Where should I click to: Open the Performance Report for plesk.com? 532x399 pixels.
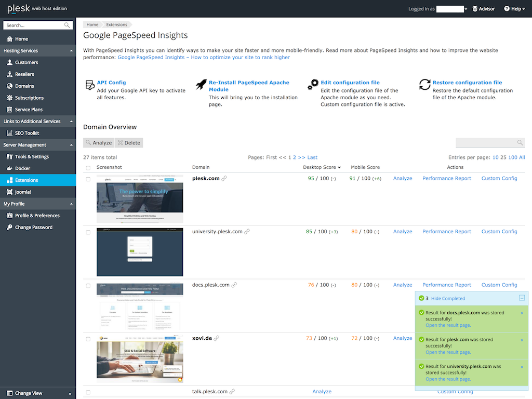(x=447, y=178)
